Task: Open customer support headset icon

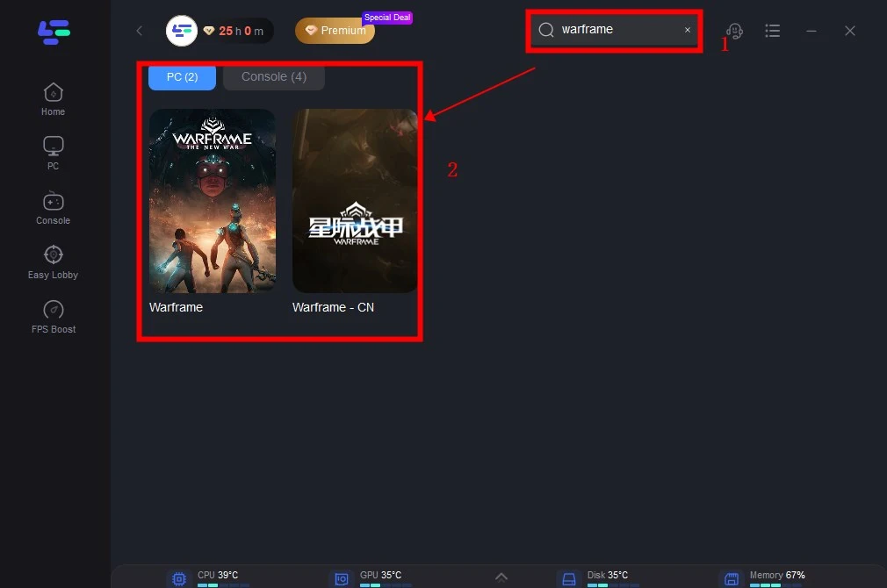Action: (734, 31)
